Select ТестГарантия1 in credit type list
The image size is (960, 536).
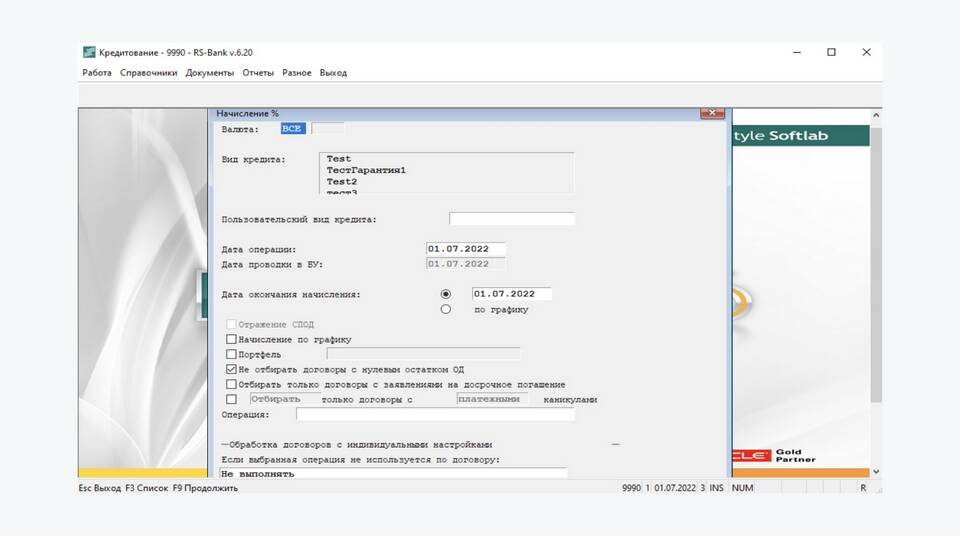(365, 171)
